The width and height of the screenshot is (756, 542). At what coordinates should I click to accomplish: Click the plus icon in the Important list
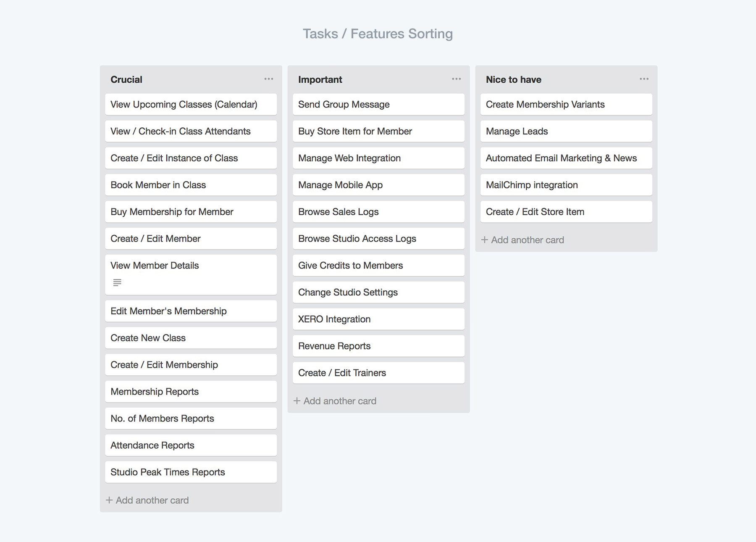(x=297, y=401)
